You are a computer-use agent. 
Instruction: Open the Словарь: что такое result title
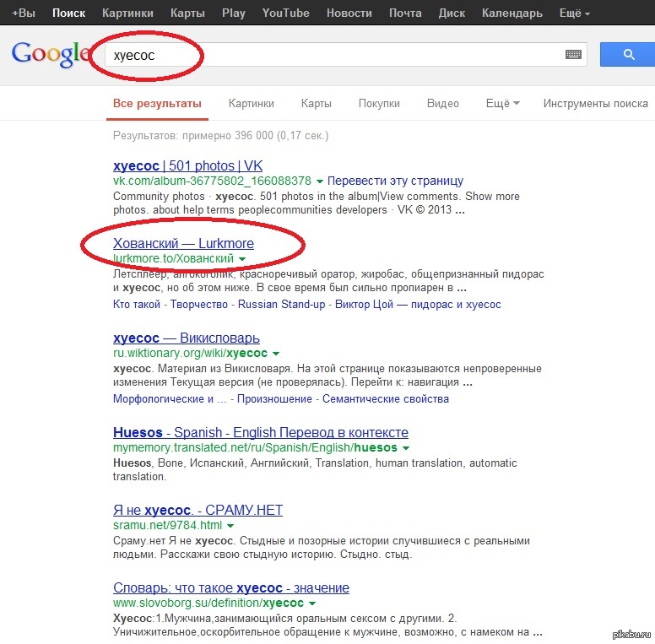[x=231, y=588]
